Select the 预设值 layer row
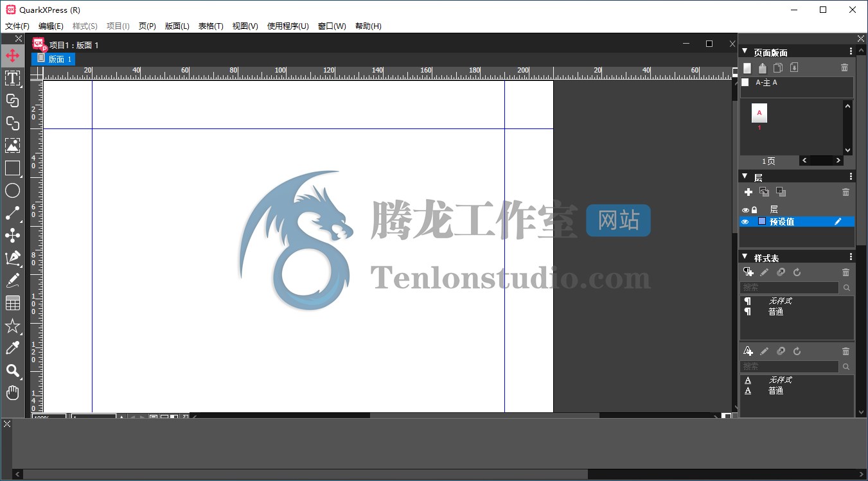Image resolution: width=868 pixels, height=481 pixels. coord(797,222)
